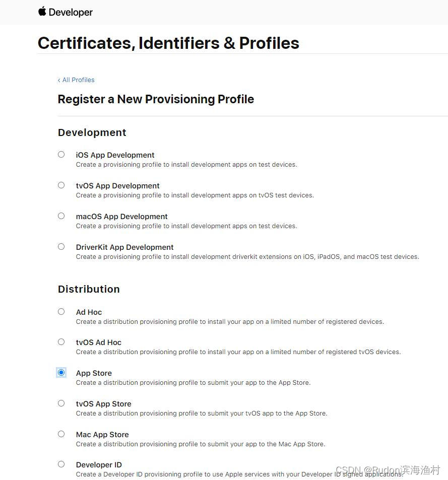This screenshot has height=480, width=448.
Task: Select Developer ID radio button
Action: (61, 464)
